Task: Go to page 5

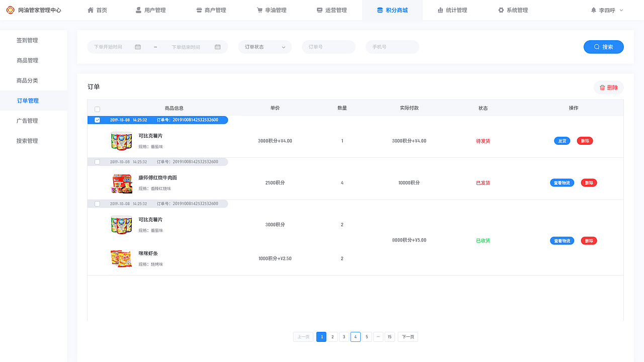Action: [367, 337]
